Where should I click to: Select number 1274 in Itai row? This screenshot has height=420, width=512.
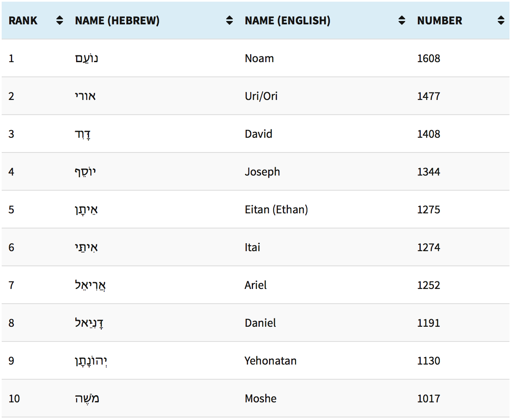tap(428, 247)
